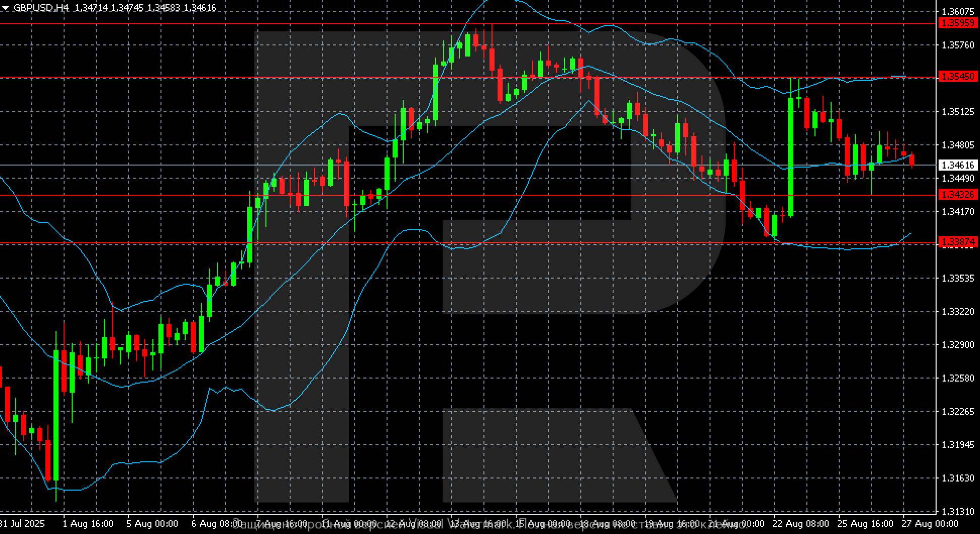Viewport: 980px width, 534px height.
Task: Click the GBPUSD,H4 chart title text
Action: (x=41, y=8)
